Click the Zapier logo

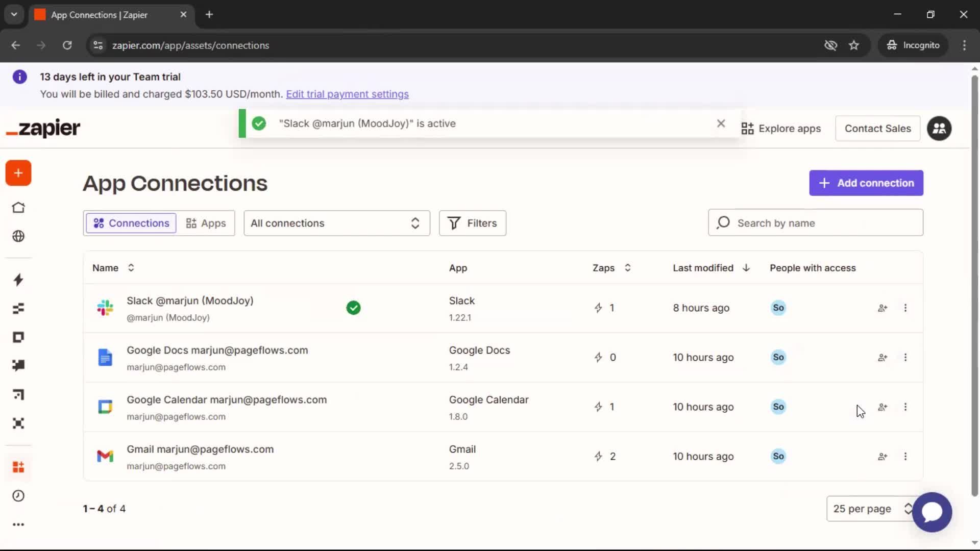tap(43, 128)
